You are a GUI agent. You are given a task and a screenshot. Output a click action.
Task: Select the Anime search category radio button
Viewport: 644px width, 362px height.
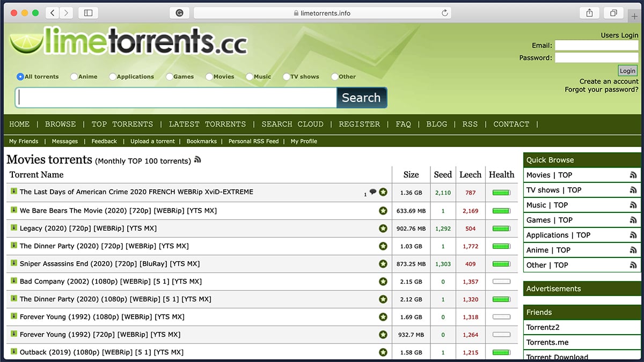tap(74, 77)
